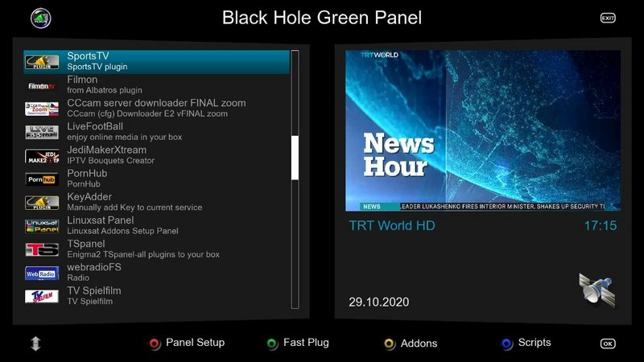Viewport: 644px width, 362px height.
Task: Click the OK key icon
Action: coord(608,343)
